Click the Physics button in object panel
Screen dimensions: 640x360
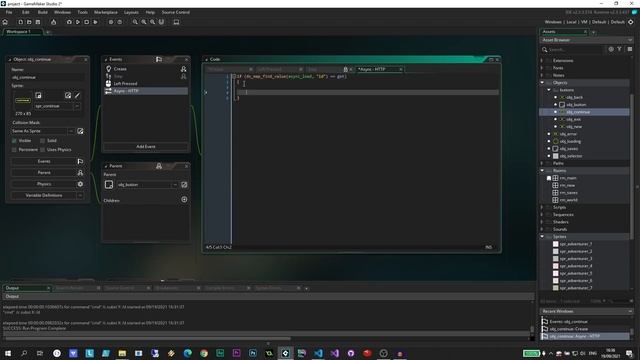pos(44,184)
